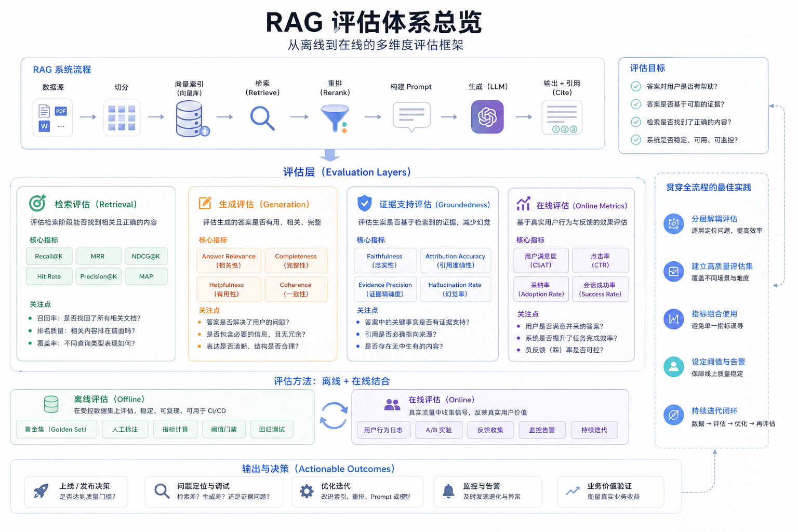Click the Completeness (完整性) chip

[x=296, y=261]
